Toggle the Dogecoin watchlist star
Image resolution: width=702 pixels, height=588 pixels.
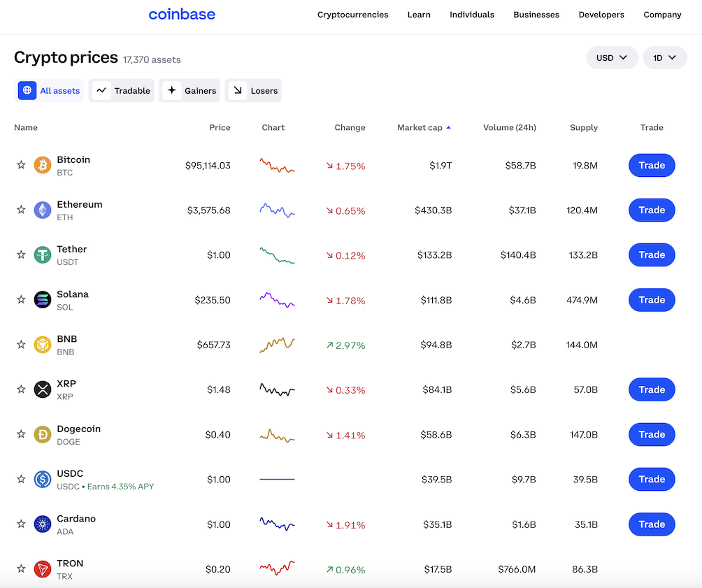21,434
